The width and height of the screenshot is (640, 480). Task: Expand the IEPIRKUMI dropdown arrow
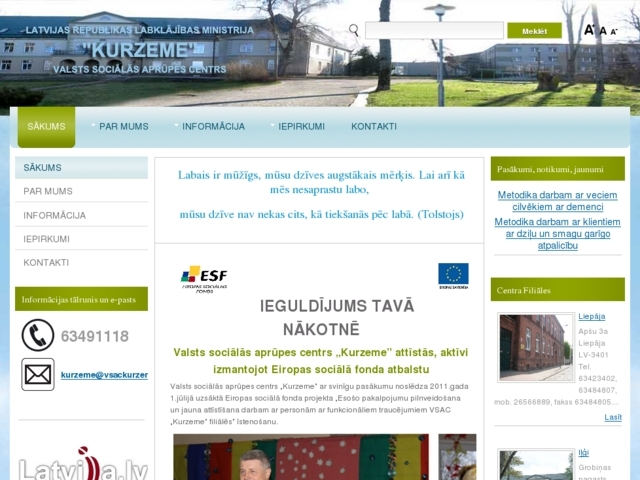click(x=272, y=125)
